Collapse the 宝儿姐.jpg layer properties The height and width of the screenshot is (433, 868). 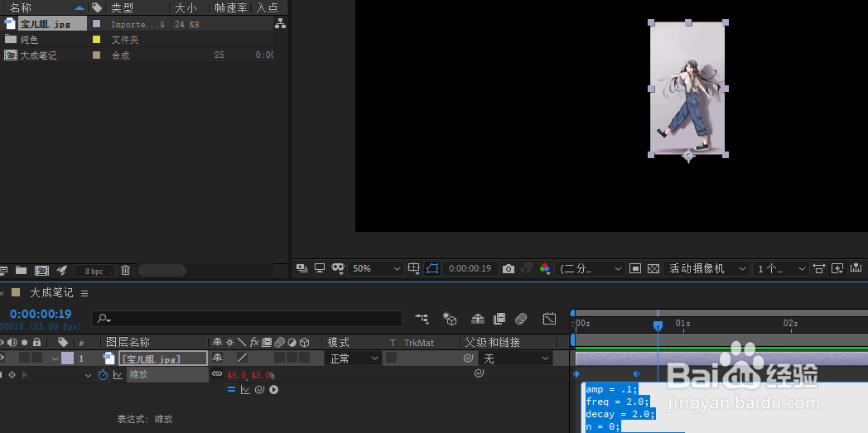click(x=55, y=358)
